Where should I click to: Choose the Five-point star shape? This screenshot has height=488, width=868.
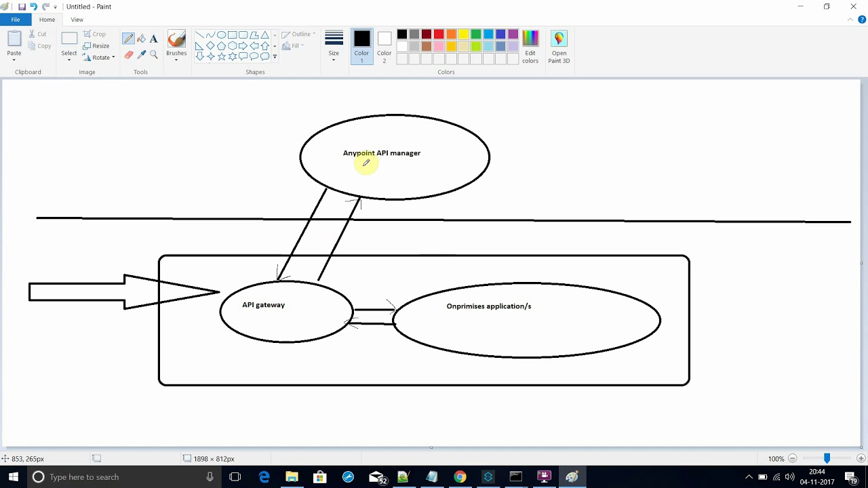tap(221, 57)
